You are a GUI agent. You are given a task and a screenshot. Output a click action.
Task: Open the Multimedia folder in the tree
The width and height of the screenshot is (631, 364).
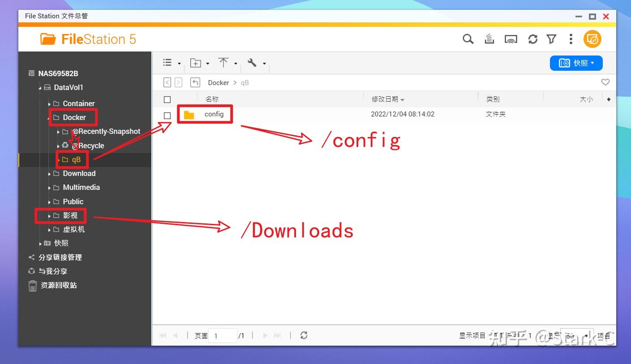pos(82,187)
